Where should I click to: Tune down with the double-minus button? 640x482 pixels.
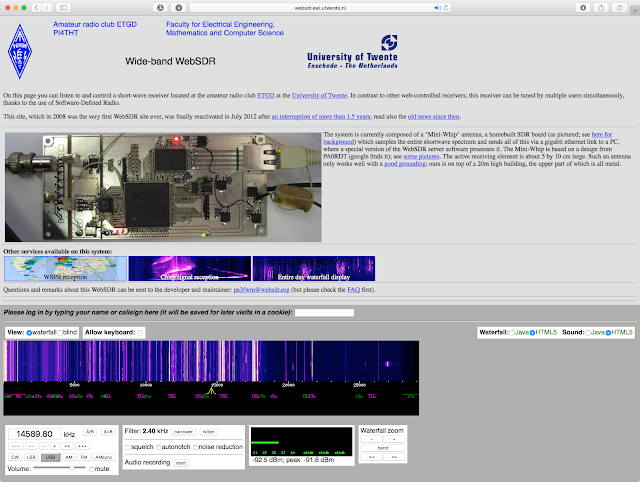[31, 446]
